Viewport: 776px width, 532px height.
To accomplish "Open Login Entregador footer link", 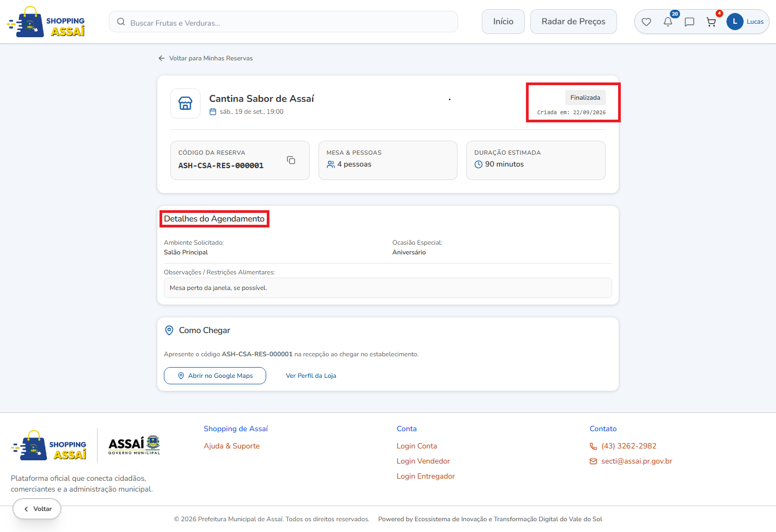I will [x=426, y=476].
